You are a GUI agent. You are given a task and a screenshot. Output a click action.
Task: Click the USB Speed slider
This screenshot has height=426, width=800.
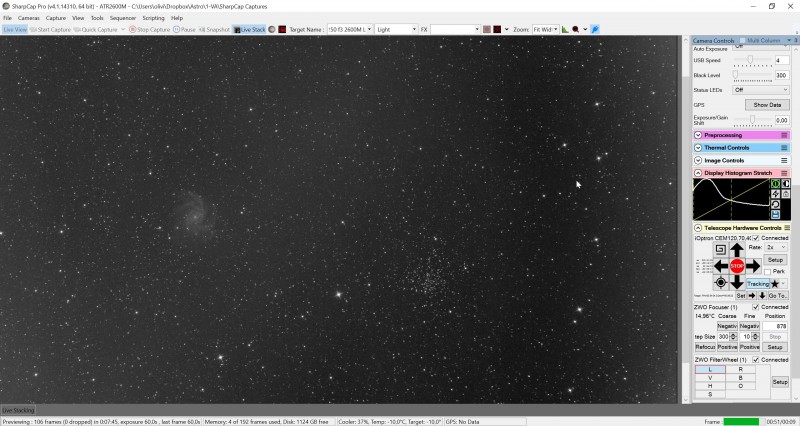(x=753, y=60)
